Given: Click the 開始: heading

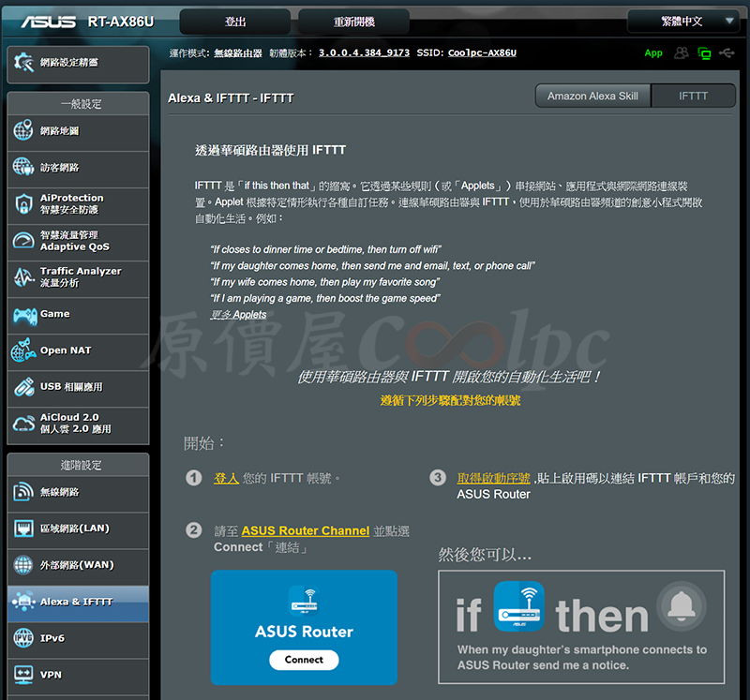Looking at the screenshot, I should (x=204, y=443).
